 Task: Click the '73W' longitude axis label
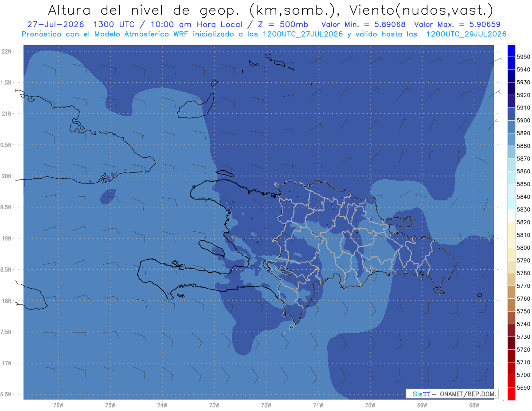[x=214, y=405]
